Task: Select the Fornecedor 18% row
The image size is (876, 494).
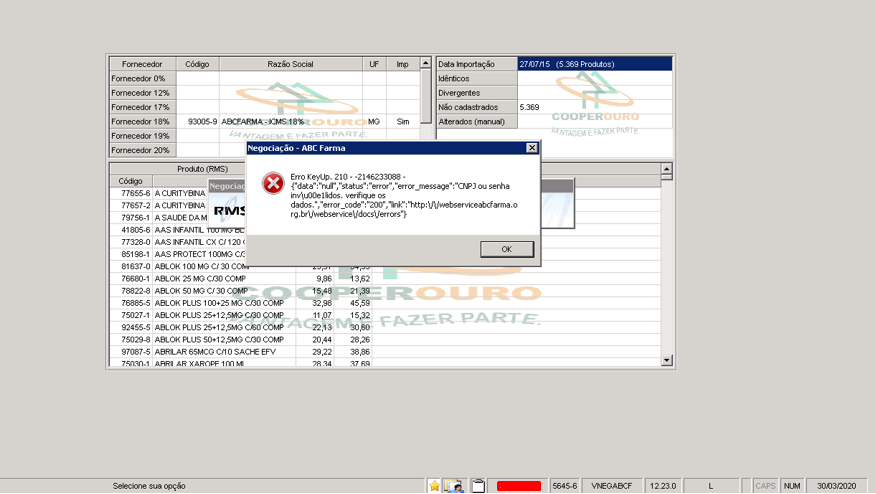Action: [x=265, y=121]
